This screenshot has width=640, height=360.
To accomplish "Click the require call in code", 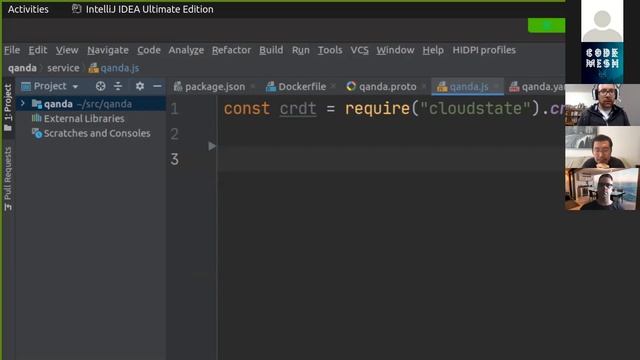I will 377,109.
